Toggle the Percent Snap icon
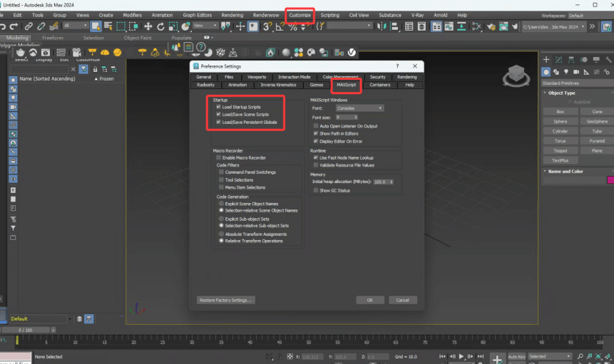Image resolution: width=614 pixels, height=364 pixels. pos(293,26)
